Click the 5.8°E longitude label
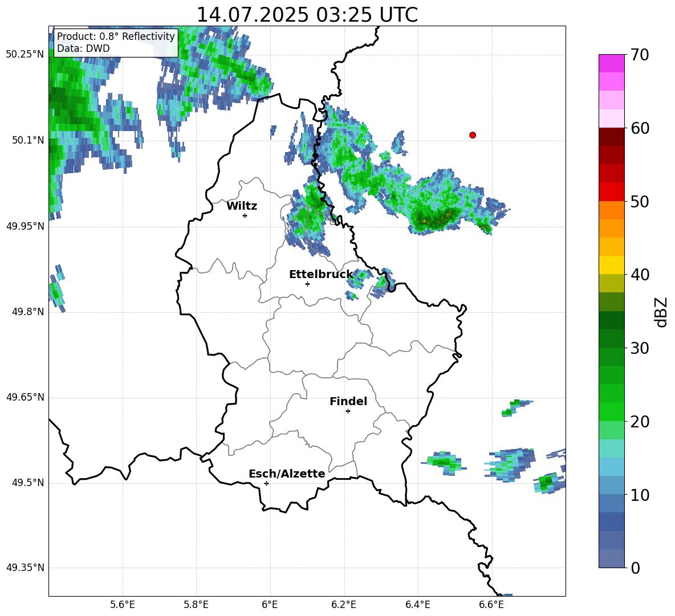The image size is (675, 616). pyautogui.click(x=196, y=605)
